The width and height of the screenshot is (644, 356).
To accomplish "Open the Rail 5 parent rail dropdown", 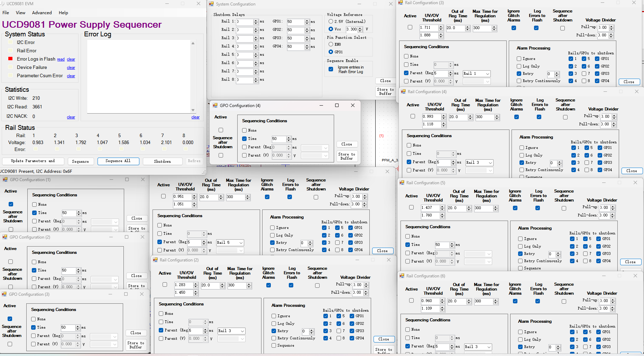I will pyautogui.click(x=230, y=243).
